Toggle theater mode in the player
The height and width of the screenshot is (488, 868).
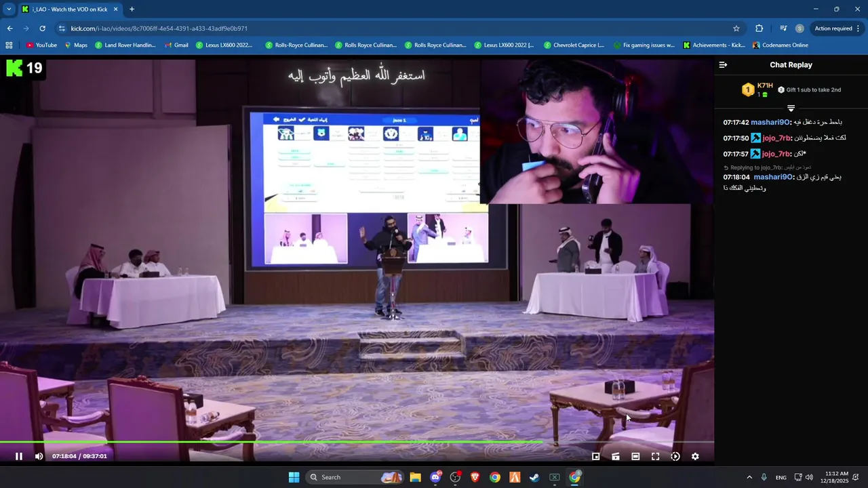(635, 456)
